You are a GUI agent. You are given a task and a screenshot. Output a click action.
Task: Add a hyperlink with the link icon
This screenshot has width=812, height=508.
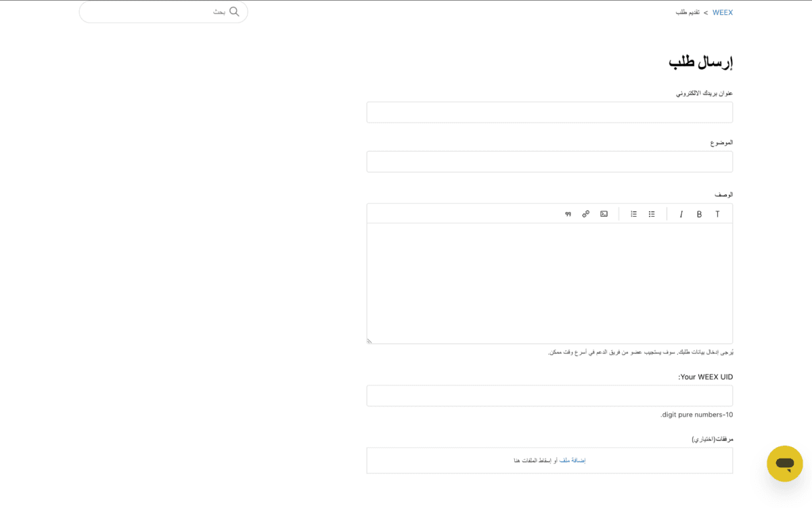click(x=585, y=214)
